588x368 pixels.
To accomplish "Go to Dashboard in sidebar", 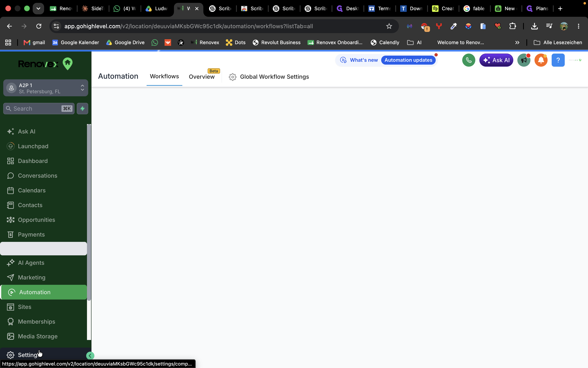I will point(43,161).
